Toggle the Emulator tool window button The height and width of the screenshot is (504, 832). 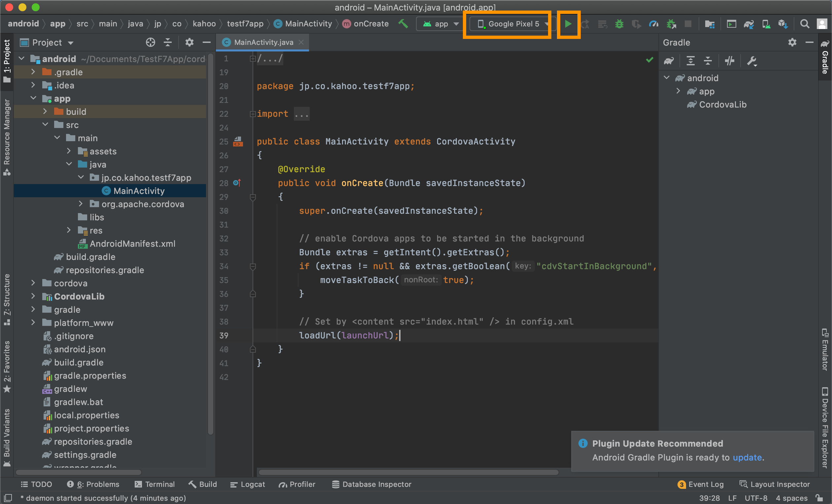tap(825, 349)
